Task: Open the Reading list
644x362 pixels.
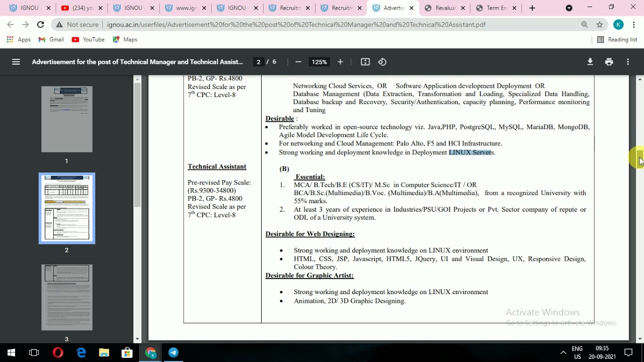Action: coord(617,40)
